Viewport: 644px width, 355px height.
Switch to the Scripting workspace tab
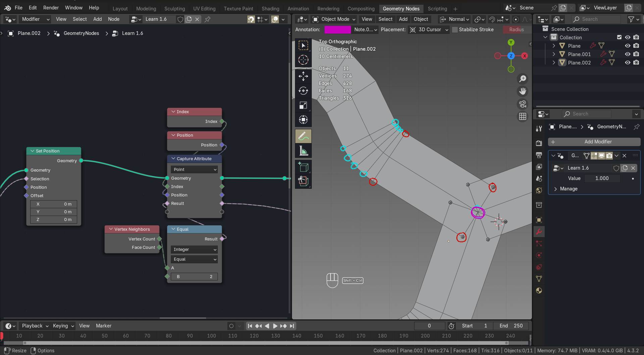(437, 9)
